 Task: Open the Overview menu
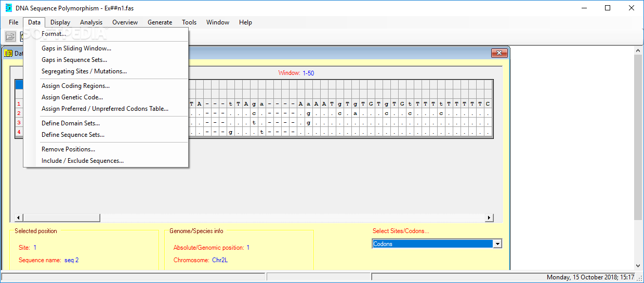125,22
